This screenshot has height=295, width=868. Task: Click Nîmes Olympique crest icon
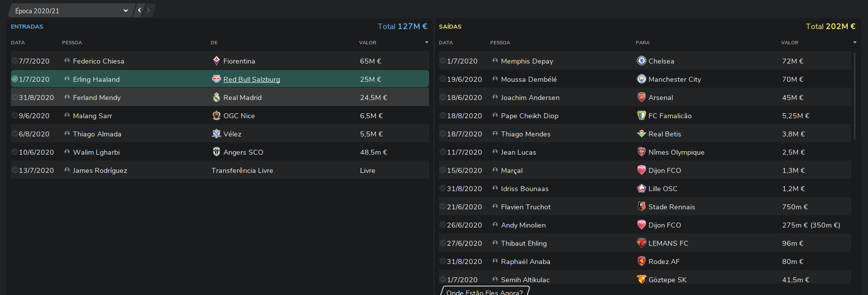click(641, 152)
